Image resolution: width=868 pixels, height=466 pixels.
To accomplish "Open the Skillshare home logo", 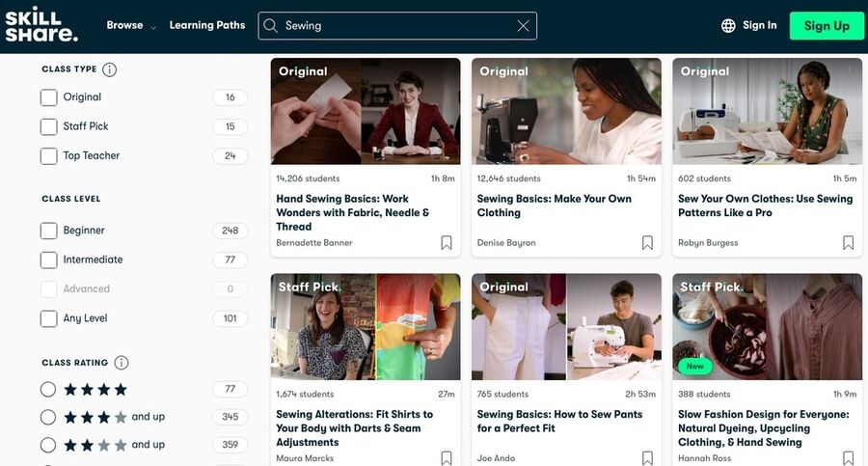I will (41, 25).
